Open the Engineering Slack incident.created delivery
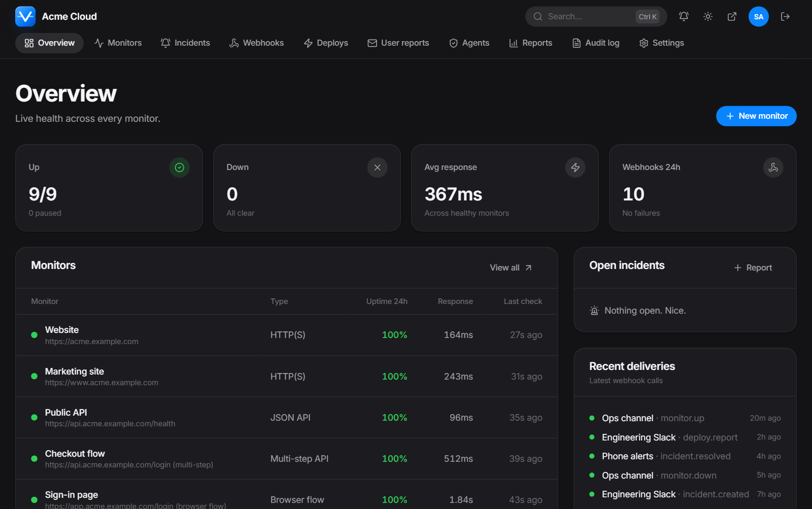This screenshot has width=812, height=509. [685, 494]
